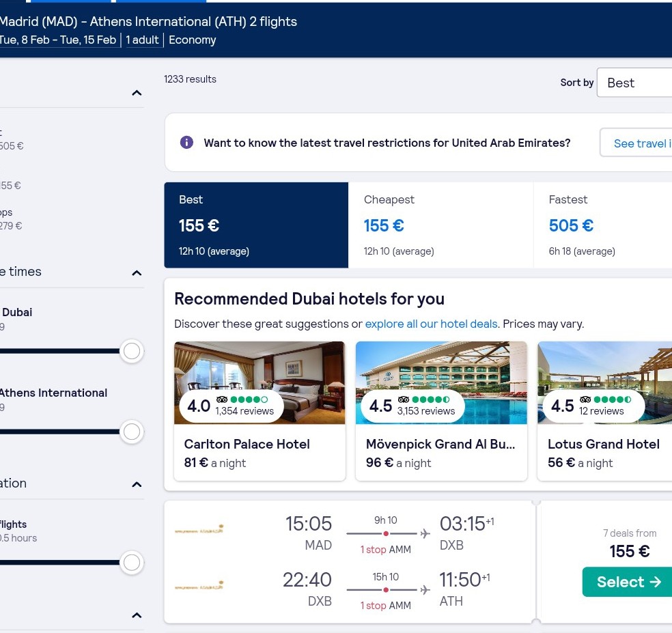The image size is (672, 633).
Task: Collapse the top filter section chevron
Action: 137,93
